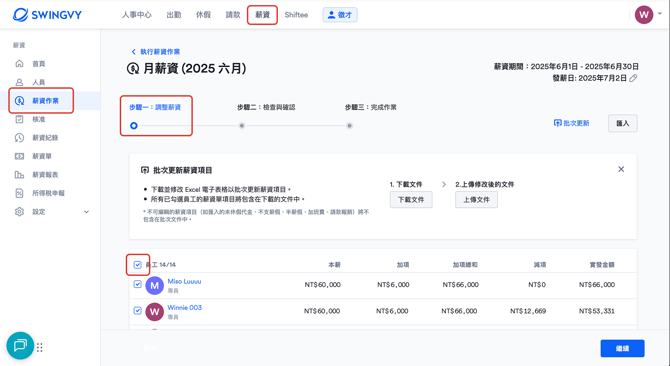
Task: Open the 薪資單 payslip sidebar icon
Action: point(19,156)
